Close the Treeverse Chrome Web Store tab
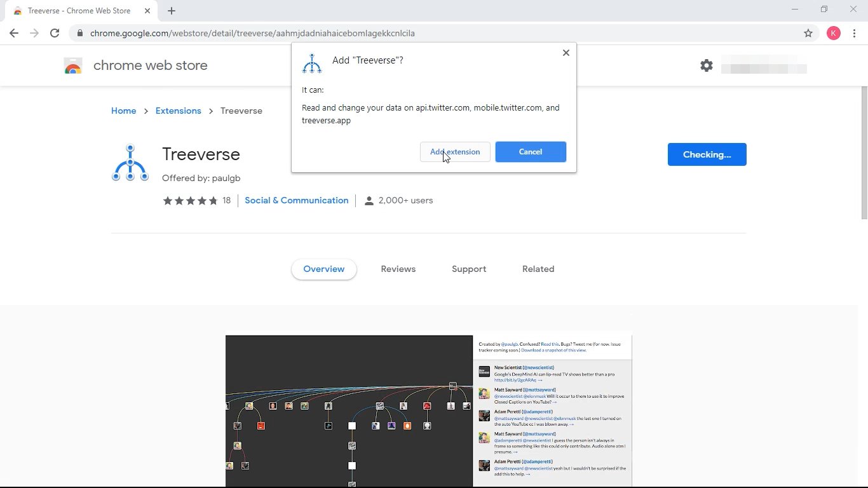Image resolution: width=868 pixels, height=488 pixels. pyautogui.click(x=147, y=11)
